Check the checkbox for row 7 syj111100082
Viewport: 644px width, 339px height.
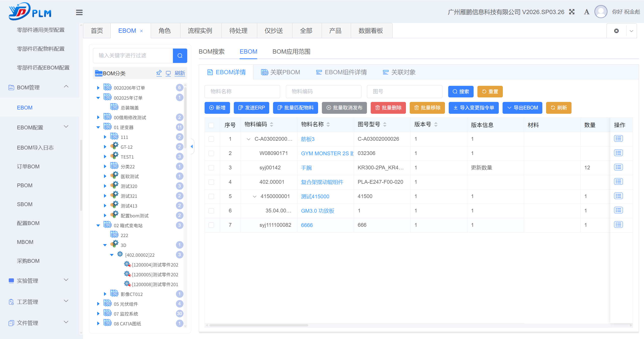pyautogui.click(x=211, y=225)
